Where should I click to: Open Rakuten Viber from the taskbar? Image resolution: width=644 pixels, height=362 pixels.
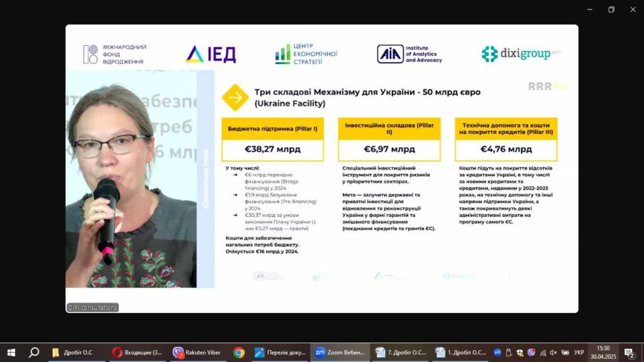[x=197, y=353]
